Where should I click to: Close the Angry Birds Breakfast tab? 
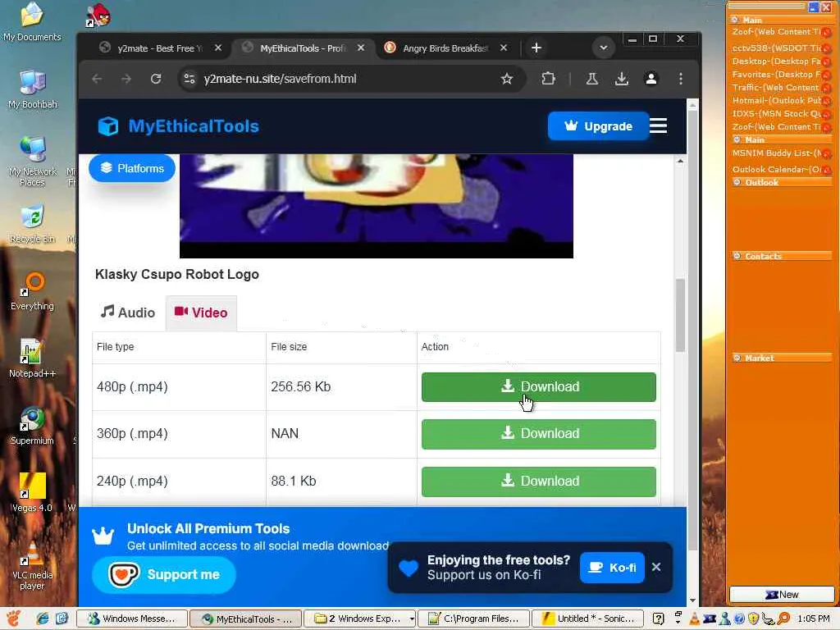click(x=504, y=48)
